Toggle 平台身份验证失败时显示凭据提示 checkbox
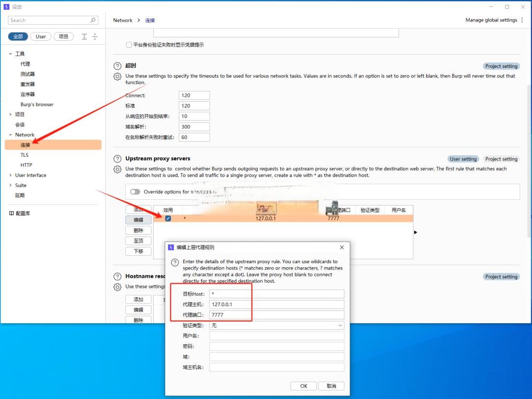This screenshot has width=532, height=399. (x=129, y=45)
